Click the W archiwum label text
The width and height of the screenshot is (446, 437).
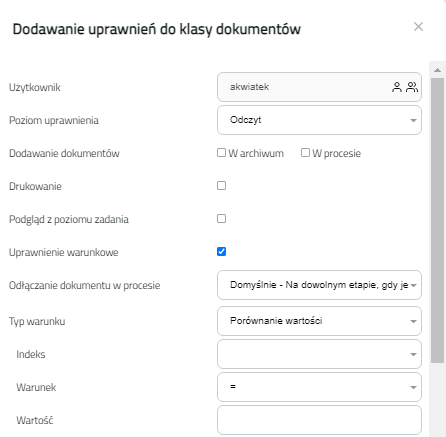pyautogui.click(x=256, y=153)
